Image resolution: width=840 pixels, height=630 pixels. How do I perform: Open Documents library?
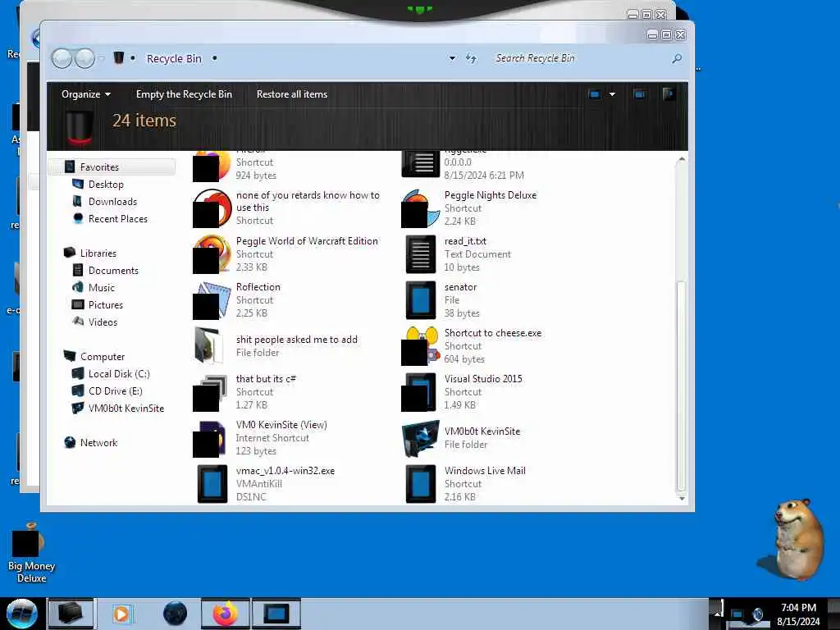[113, 271]
